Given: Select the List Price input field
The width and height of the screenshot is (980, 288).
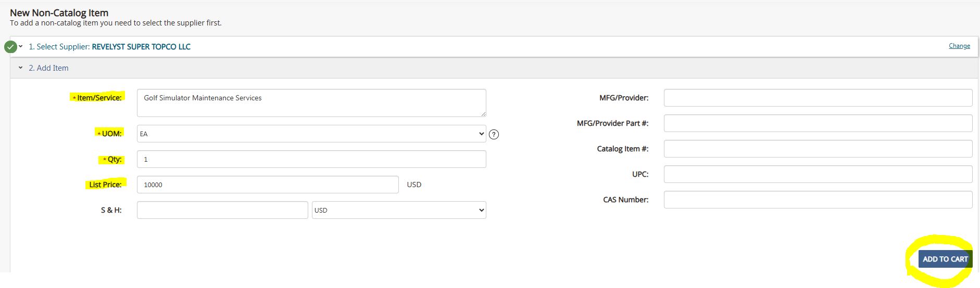Looking at the screenshot, I should point(267,185).
